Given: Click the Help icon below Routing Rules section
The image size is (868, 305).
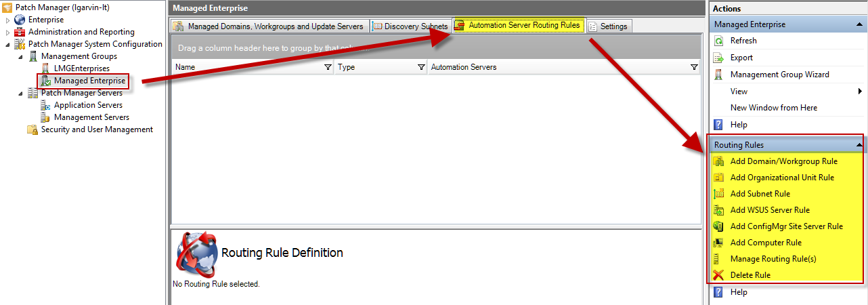Looking at the screenshot, I should [719, 292].
